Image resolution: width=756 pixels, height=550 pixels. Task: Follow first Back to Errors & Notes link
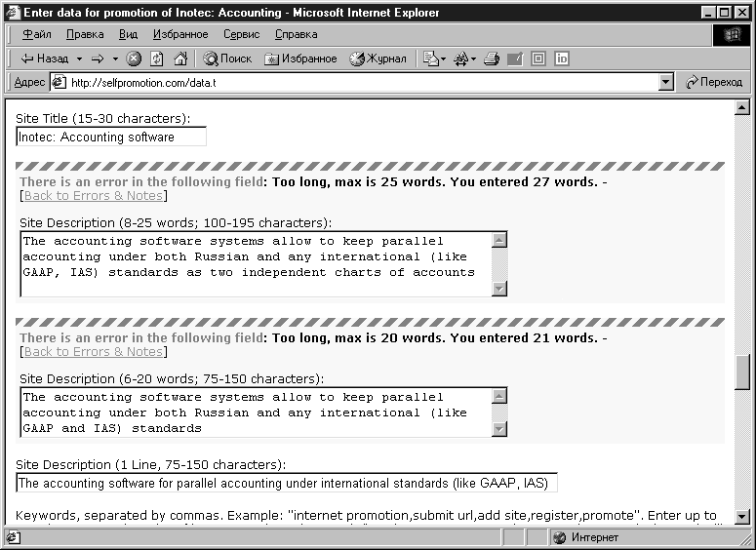[94, 196]
